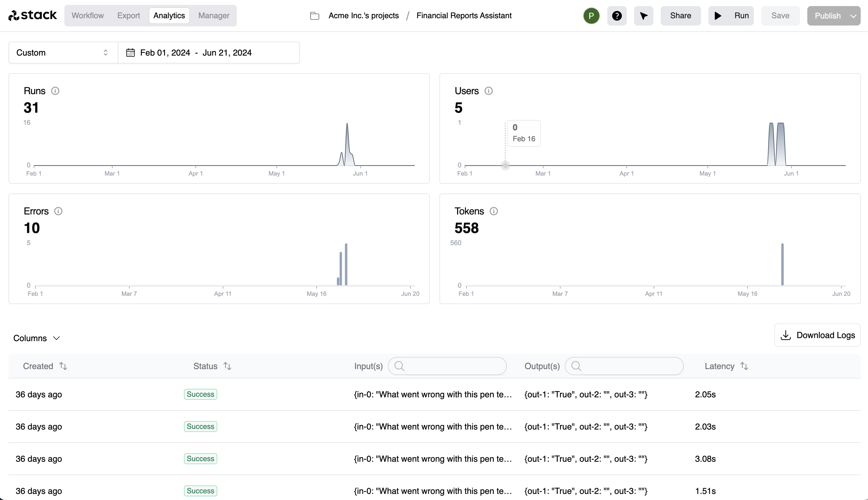Click the Columns chevron arrow
868x500 pixels.
[x=57, y=338]
